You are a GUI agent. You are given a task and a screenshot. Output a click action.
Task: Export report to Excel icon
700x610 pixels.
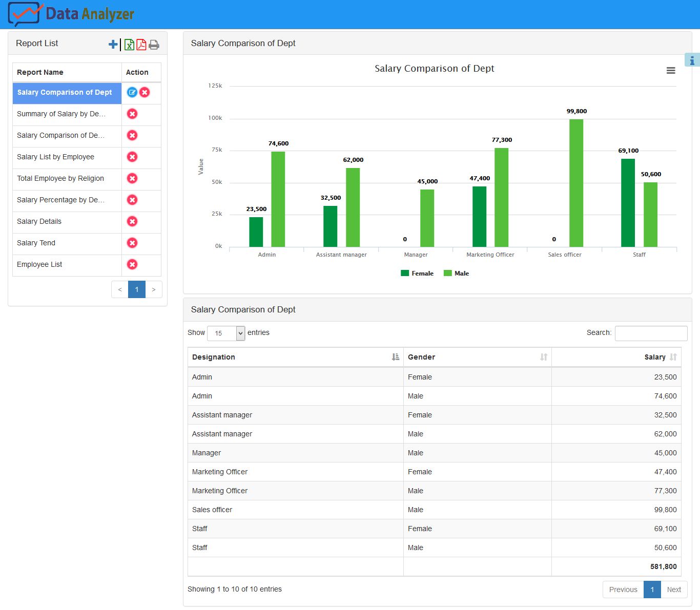tap(129, 45)
